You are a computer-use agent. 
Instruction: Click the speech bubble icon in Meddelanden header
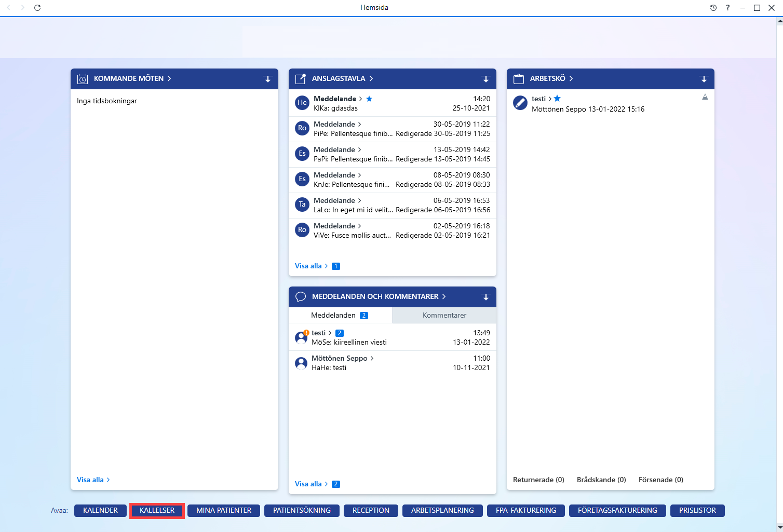[301, 297]
